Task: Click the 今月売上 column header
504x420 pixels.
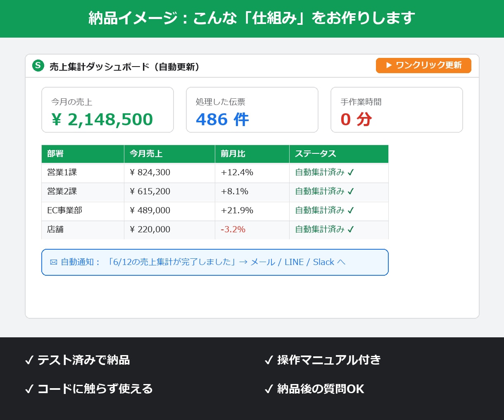Action: point(169,154)
